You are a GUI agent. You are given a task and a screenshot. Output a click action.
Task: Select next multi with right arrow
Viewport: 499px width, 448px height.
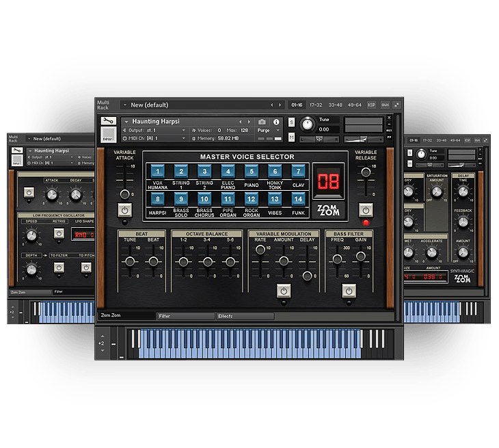pos(280,105)
